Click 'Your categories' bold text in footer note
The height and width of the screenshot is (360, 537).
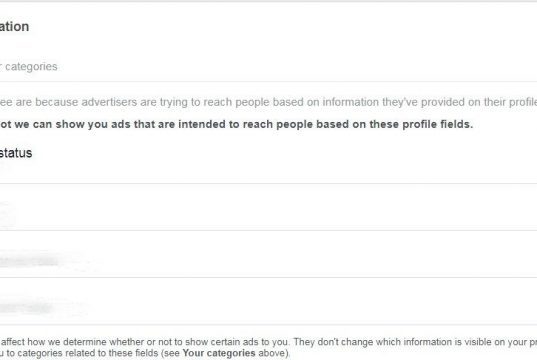pyautogui.click(x=219, y=353)
